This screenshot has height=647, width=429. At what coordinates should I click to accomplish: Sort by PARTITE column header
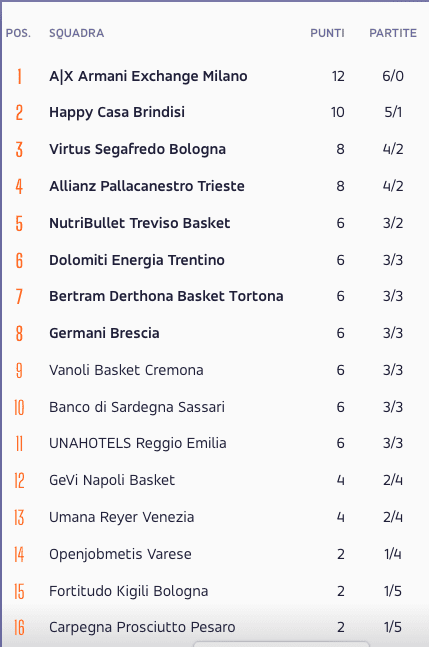point(393,33)
